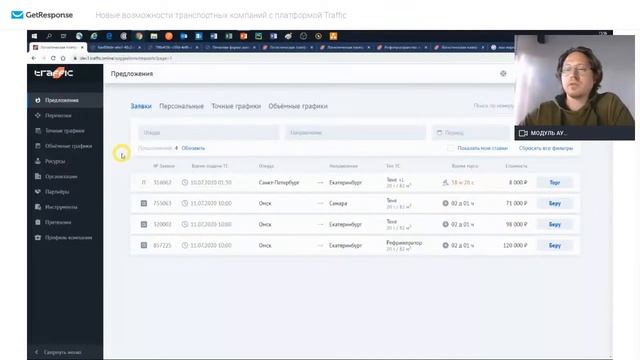Image resolution: width=640 pixels, height=360 pixels.
Task: Click the Traffic logo in sidebar
Action: pos(53,73)
